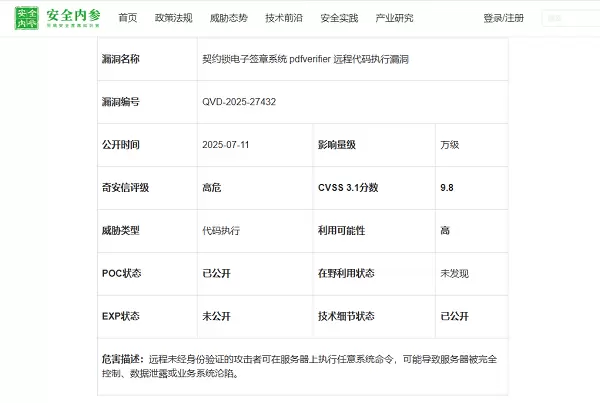Click the search input box at top right
The height and width of the screenshot is (403, 600).
tap(571, 18)
